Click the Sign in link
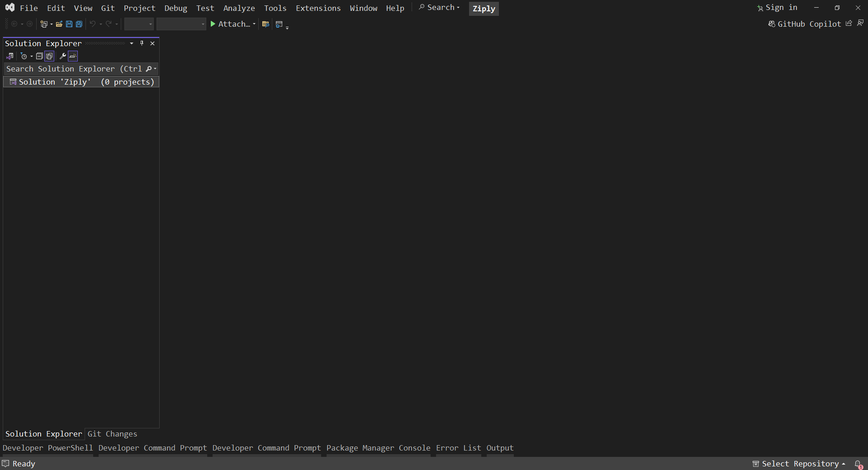This screenshot has width=868, height=470. point(781,8)
